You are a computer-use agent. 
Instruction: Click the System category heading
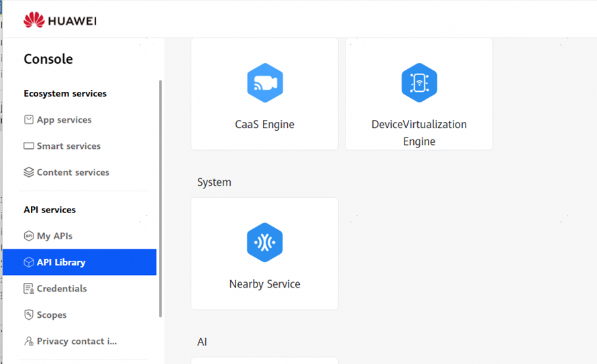214,182
